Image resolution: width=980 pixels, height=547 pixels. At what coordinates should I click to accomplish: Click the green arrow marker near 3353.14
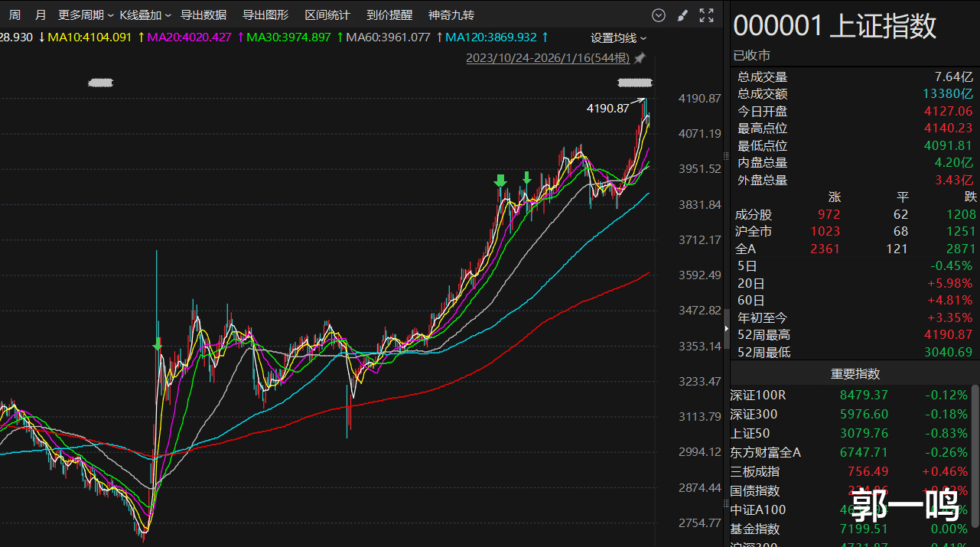click(x=158, y=344)
